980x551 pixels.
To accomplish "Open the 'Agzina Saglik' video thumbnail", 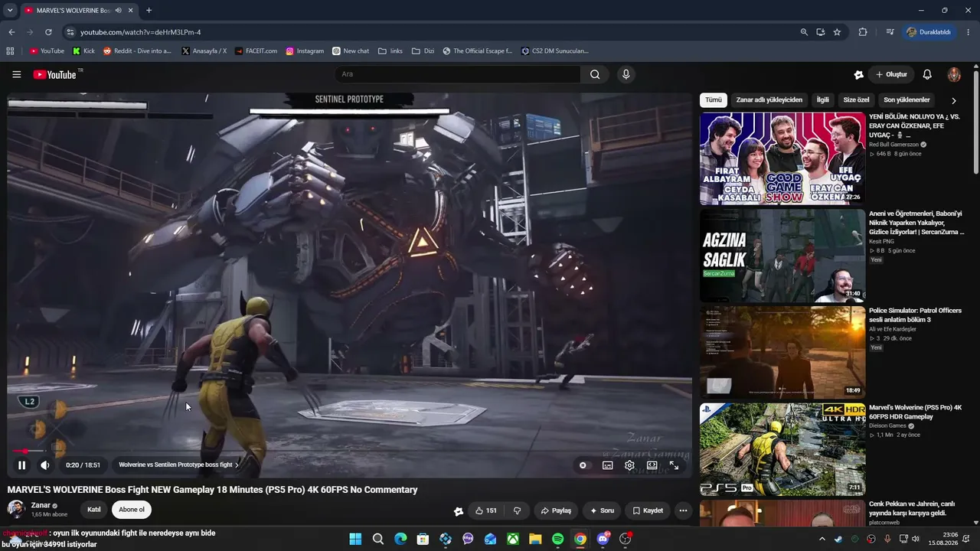I will 782,256.
